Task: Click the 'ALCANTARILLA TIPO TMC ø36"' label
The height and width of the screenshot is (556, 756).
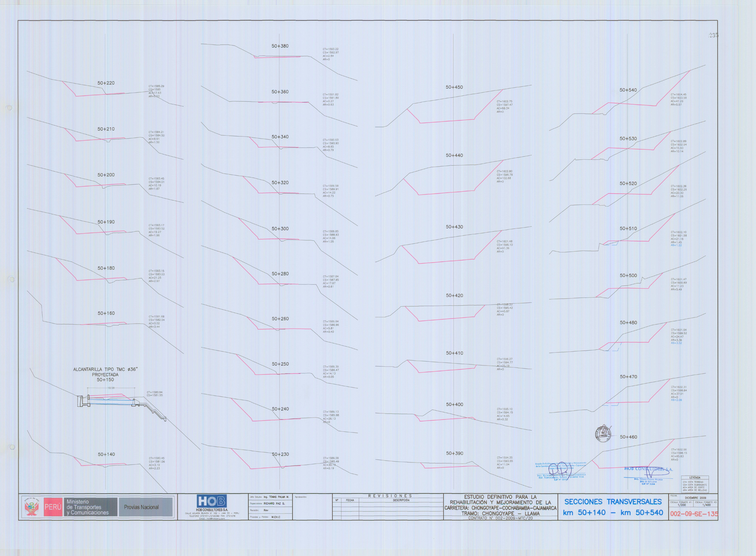Action: pos(105,369)
